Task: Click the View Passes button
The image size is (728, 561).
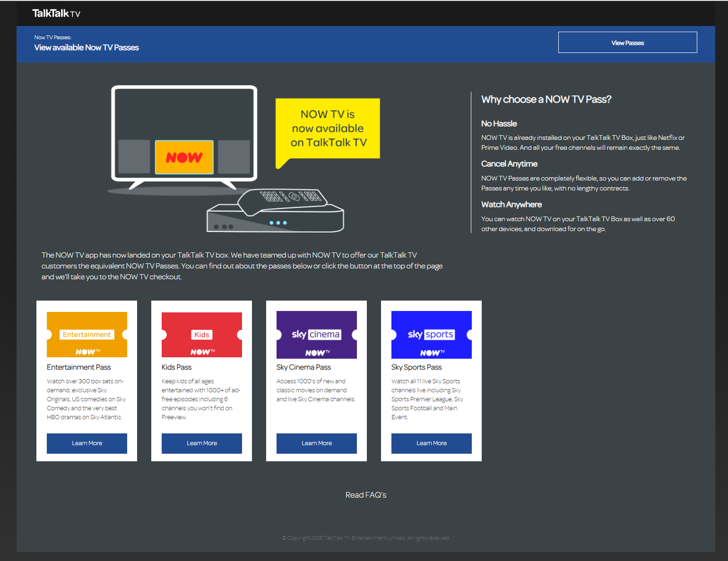Action: point(627,43)
